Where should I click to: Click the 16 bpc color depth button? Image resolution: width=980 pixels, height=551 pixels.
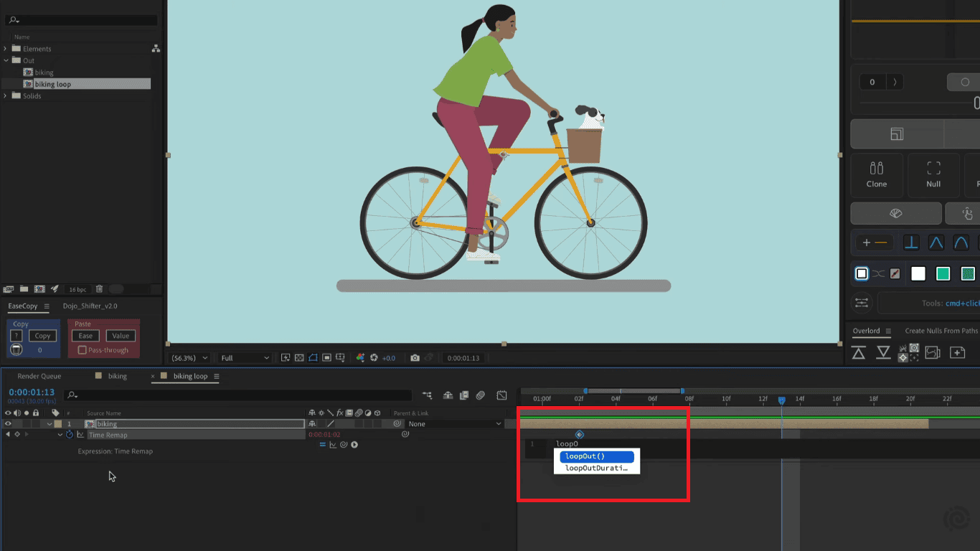[78, 289]
